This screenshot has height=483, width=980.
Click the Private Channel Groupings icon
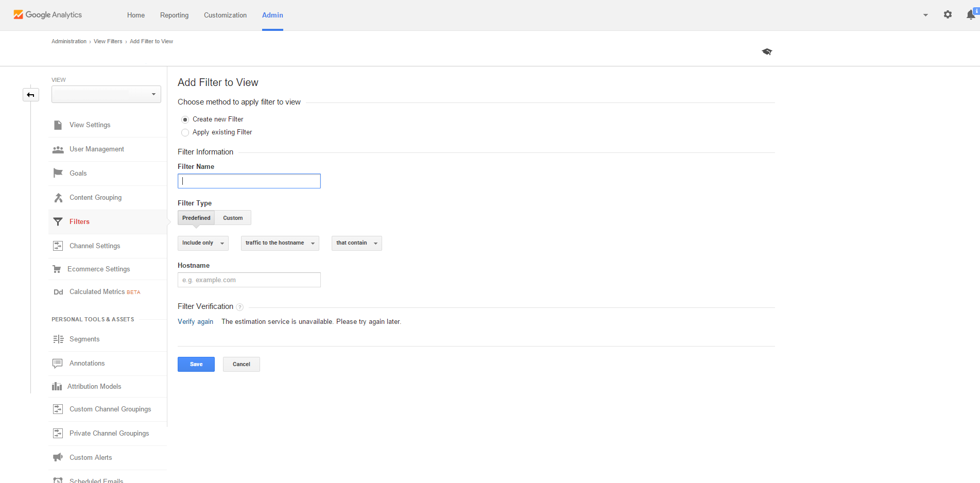point(58,434)
